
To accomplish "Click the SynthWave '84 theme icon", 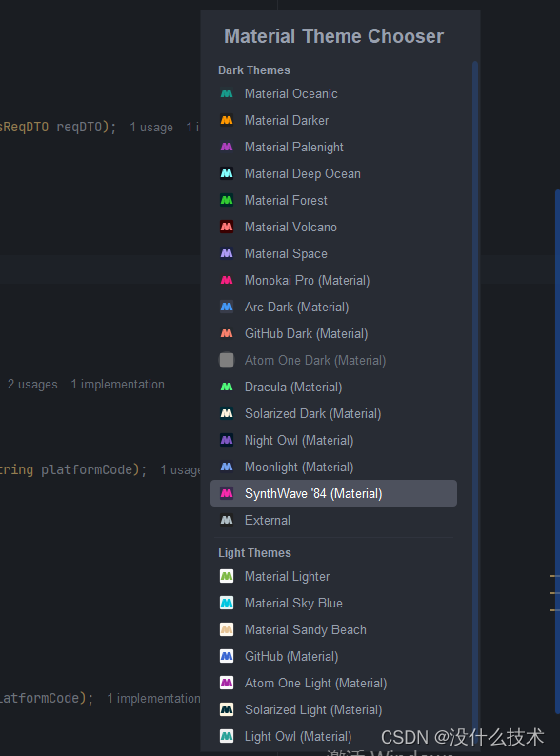I will pyautogui.click(x=227, y=493).
